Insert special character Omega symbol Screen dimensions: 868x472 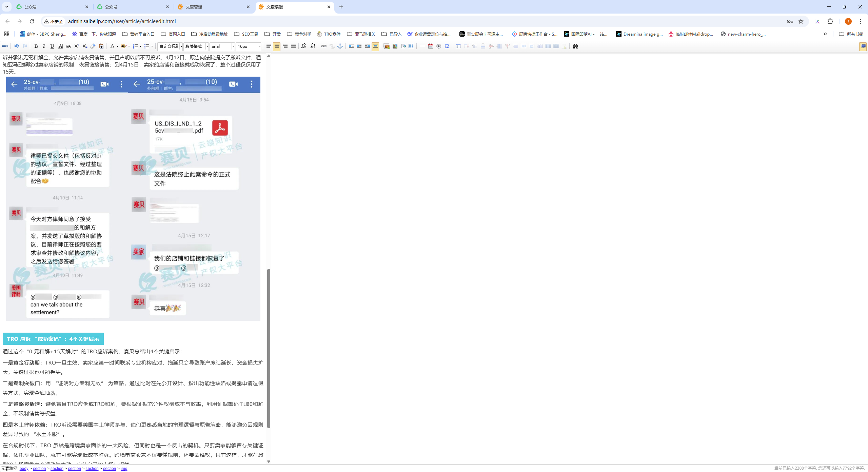click(447, 46)
